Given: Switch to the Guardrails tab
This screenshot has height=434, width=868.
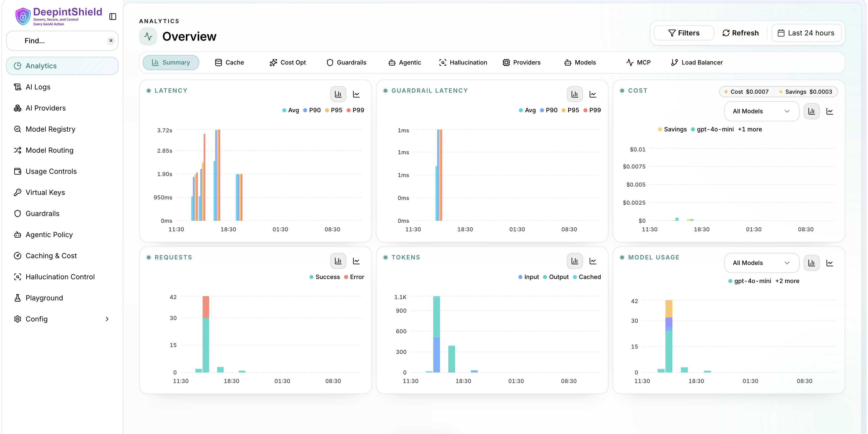Looking at the screenshot, I should click(346, 63).
